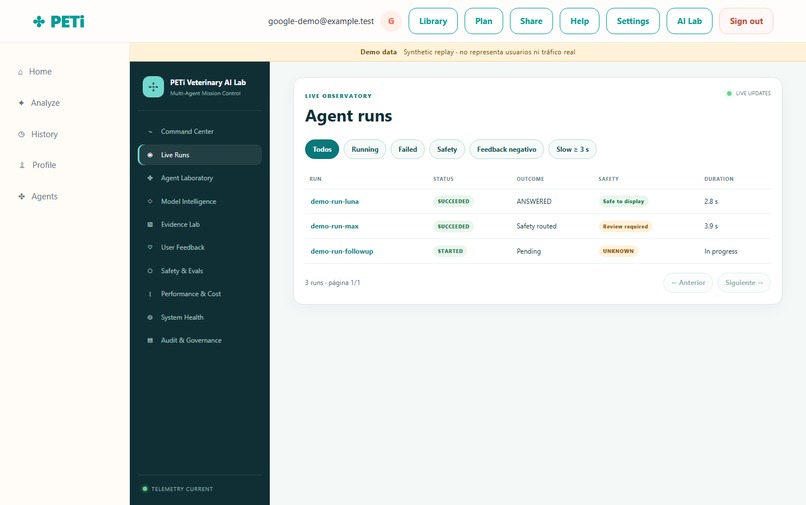Click the History clock icon
The height and width of the screenshot is (505, 806).
[x=21, y=134]
